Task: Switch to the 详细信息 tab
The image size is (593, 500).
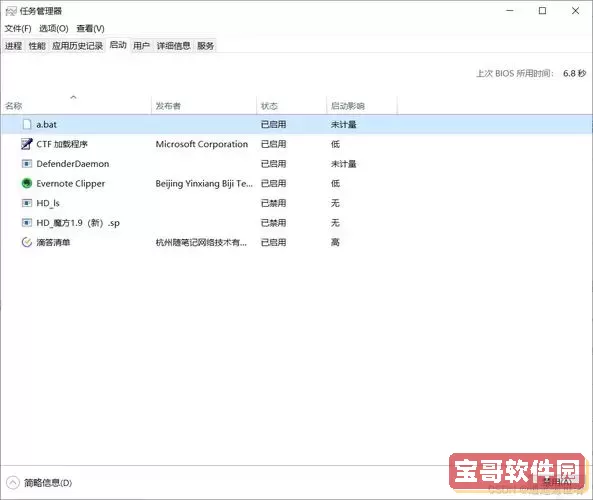Action: tap(174, 46)
